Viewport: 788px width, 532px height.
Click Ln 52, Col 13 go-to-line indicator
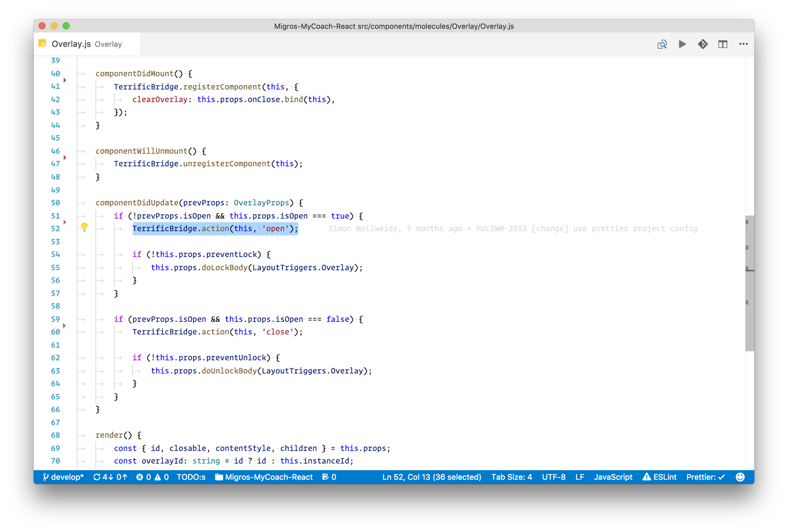pos(432,477)
